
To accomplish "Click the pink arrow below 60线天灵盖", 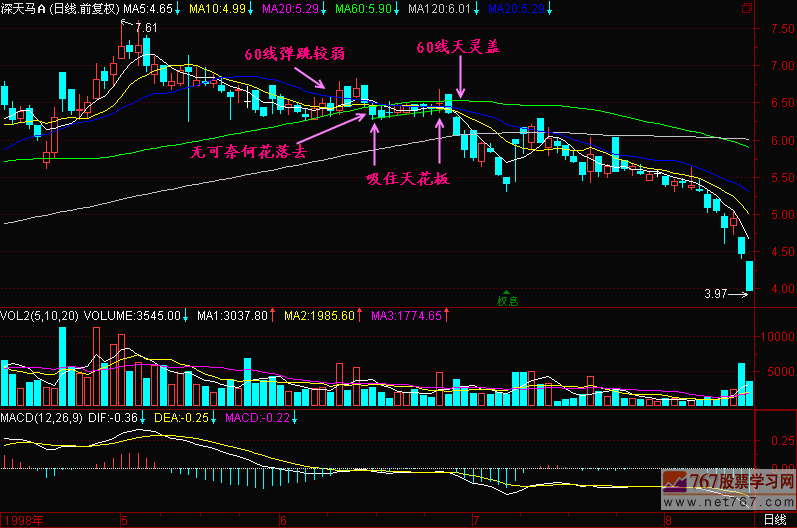I will 460,74.
